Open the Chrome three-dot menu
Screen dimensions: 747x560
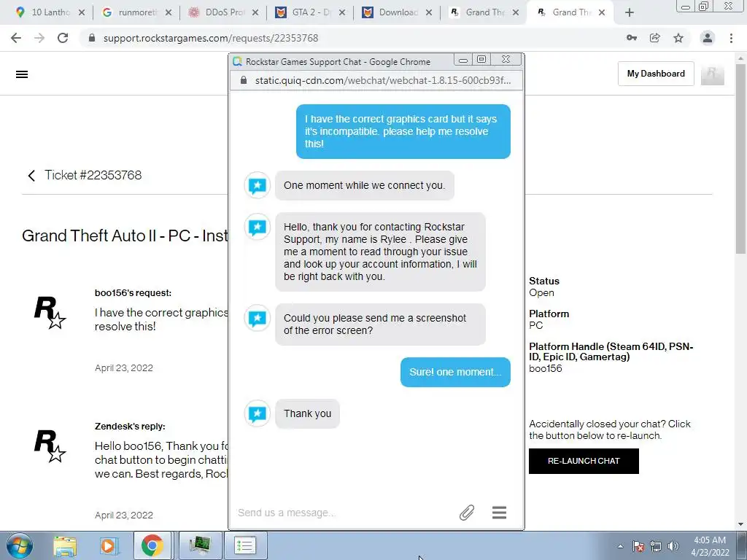(x=731, y=38)
